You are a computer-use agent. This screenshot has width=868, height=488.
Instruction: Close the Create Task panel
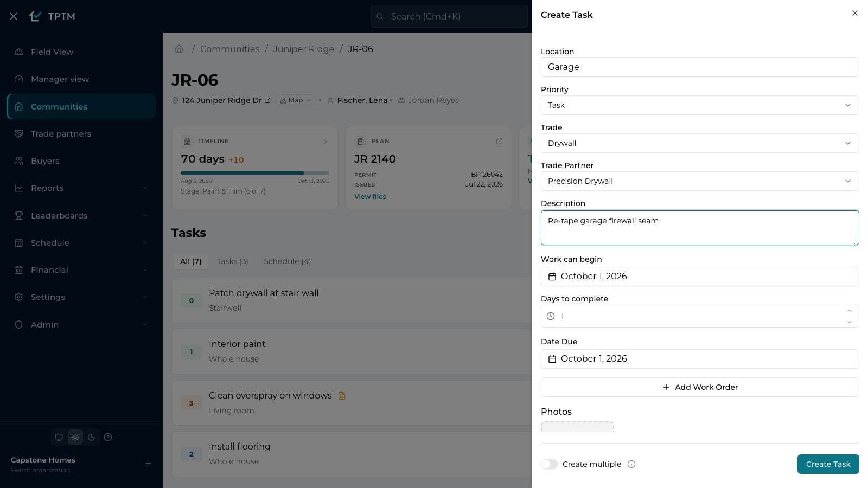pos(855,13)
